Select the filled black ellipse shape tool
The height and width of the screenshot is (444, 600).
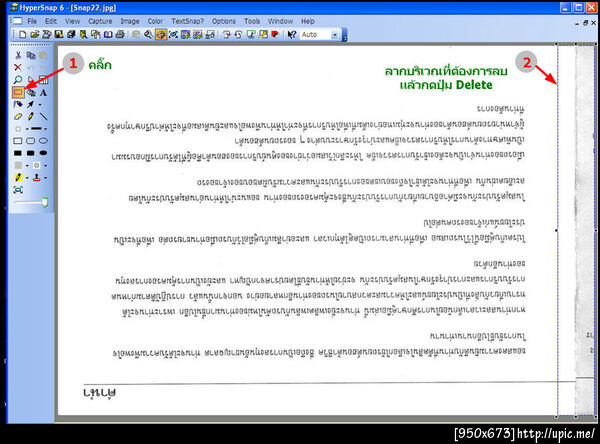point(44,153)
